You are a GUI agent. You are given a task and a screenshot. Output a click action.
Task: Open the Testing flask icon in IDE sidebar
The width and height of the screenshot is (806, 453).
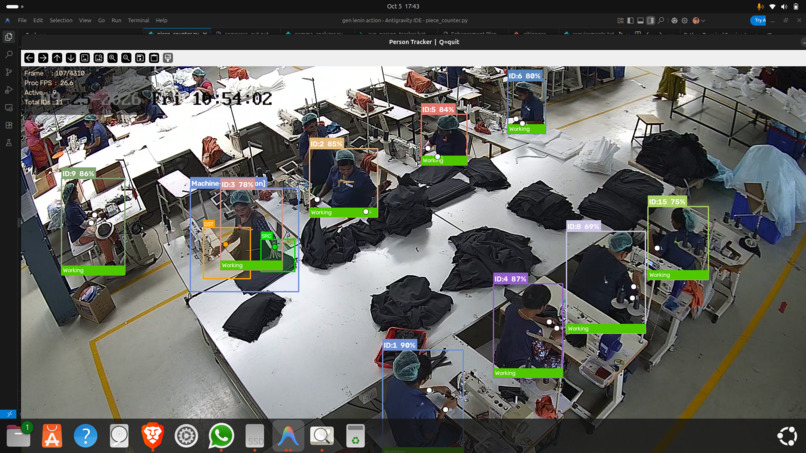pyautogui.click(x=9, y=143)
